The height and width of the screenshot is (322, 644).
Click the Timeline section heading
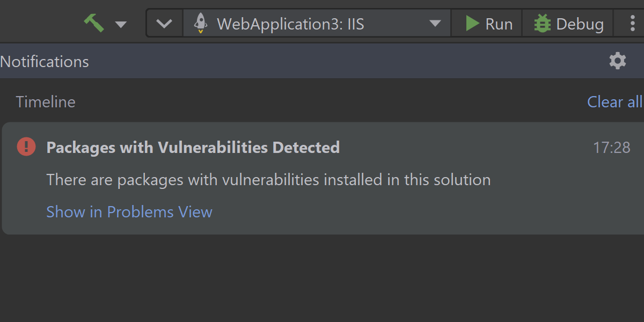click(x=46, y=102)
